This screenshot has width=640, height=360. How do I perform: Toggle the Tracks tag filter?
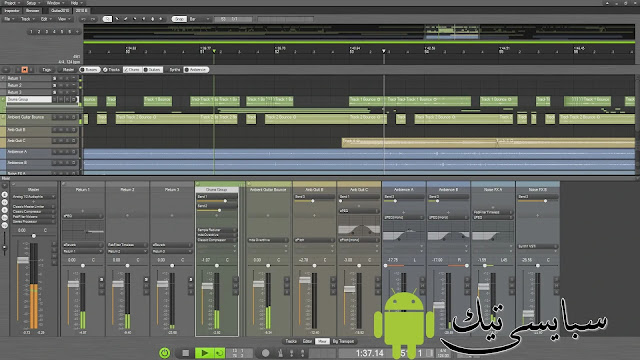pos(111,70)
